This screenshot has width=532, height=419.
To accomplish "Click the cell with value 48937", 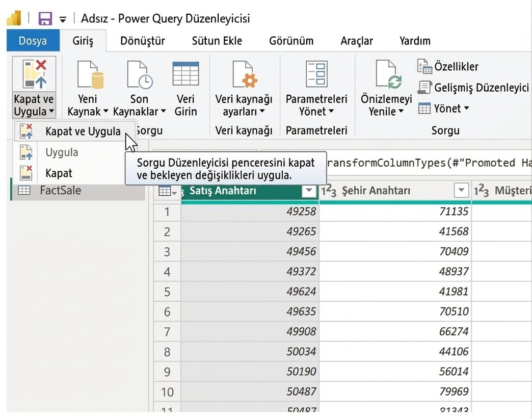I will tap(395, 272).
